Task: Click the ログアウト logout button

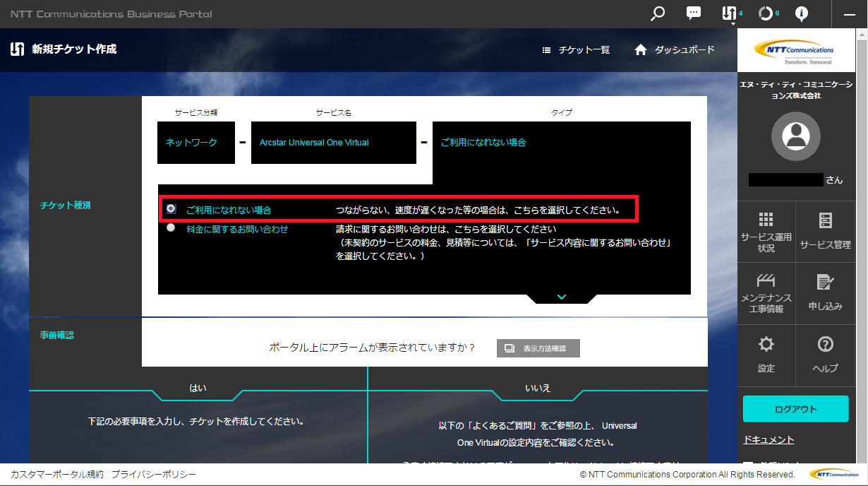Action: pos(795,409)
